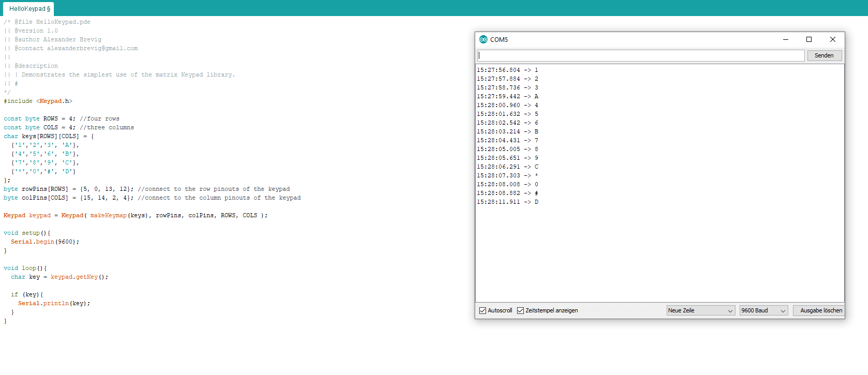Close the COM5 serial monitor window
The image size is (868, 375).
point(833,39)
